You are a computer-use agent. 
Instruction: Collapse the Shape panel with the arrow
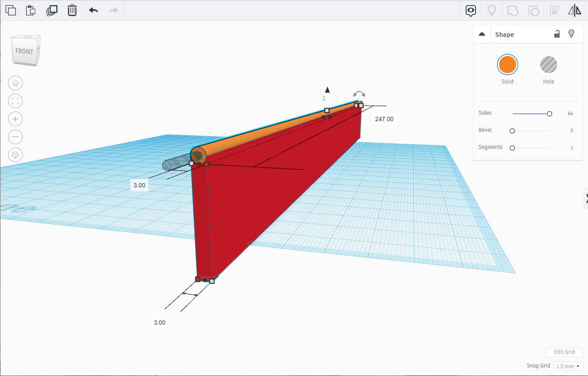point(482,34)
